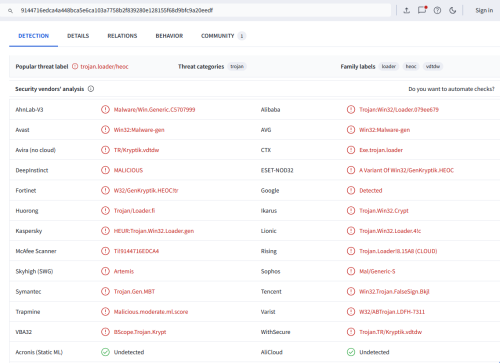Click the WithSecure detection alert icon
This screenshot has height=363, width=500.
[x=351, y=332]
